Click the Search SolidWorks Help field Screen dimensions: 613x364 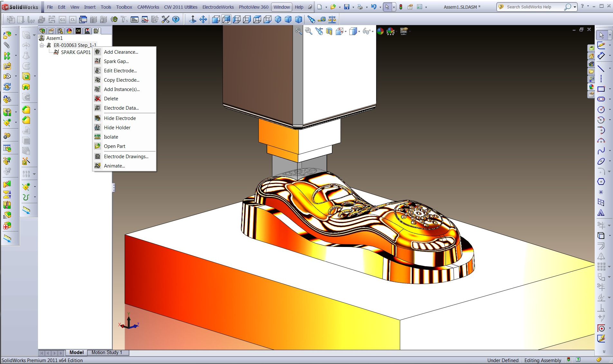533,7
